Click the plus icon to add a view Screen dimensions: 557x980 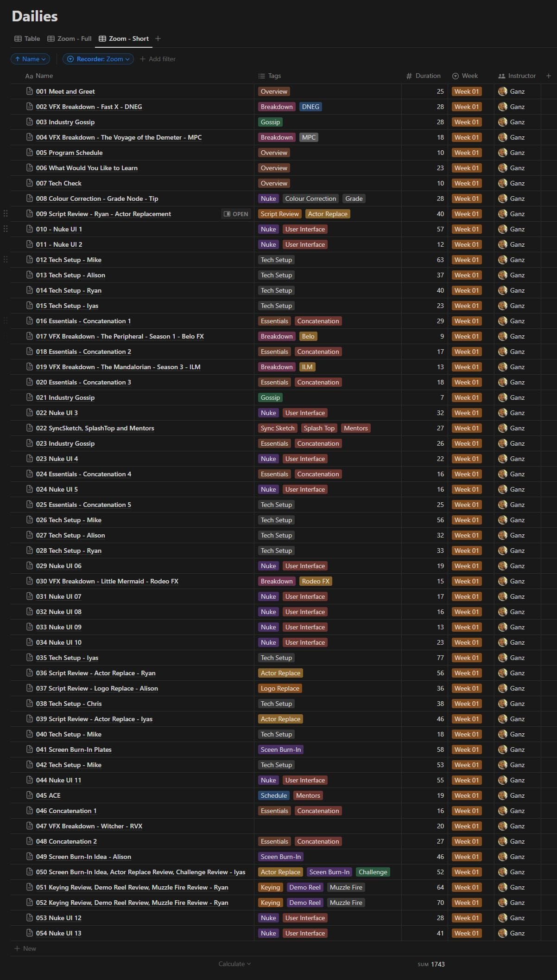point(158,38)
